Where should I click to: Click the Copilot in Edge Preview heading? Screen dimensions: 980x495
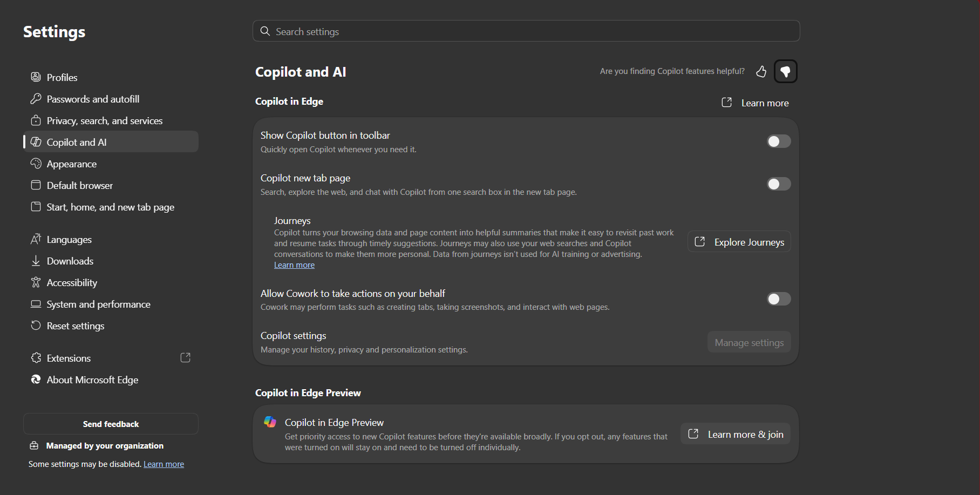click(308, 393)
